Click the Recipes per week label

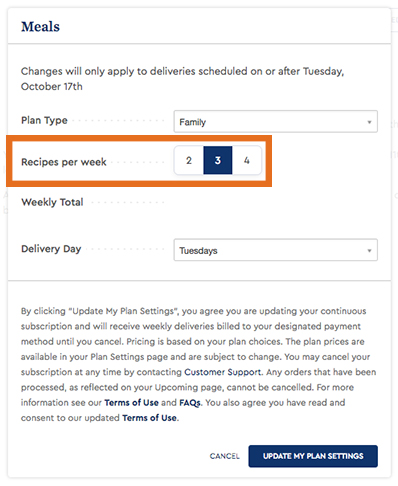click(64, 162)
